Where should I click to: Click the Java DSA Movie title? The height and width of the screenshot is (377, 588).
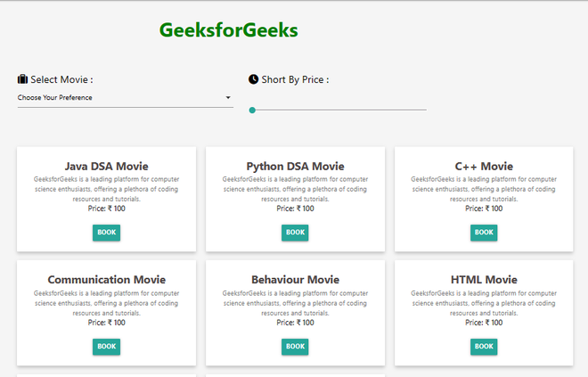coord(107,166)
